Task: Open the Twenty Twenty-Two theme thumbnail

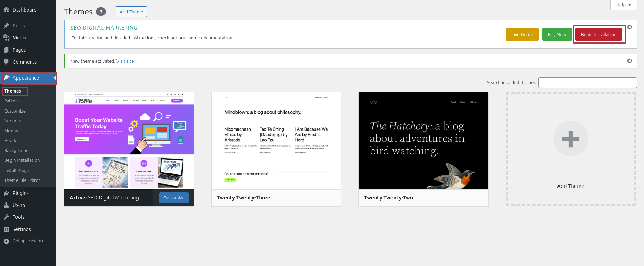Action: 423,141
